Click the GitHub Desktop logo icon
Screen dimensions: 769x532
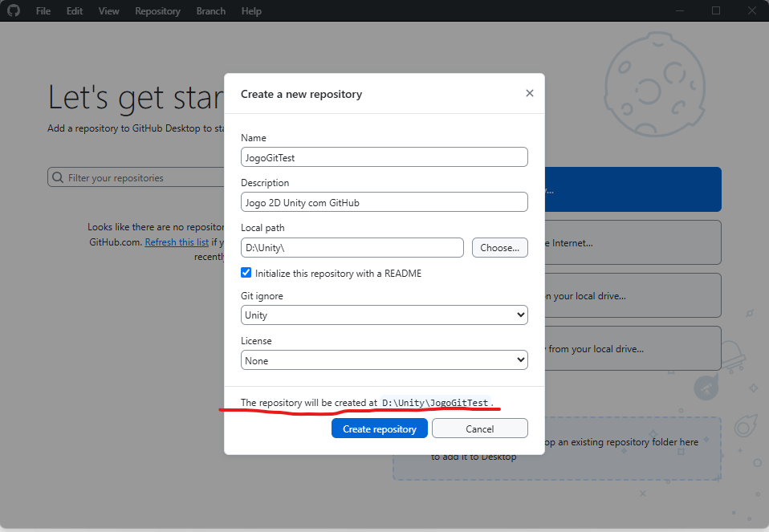coord(14,11)
